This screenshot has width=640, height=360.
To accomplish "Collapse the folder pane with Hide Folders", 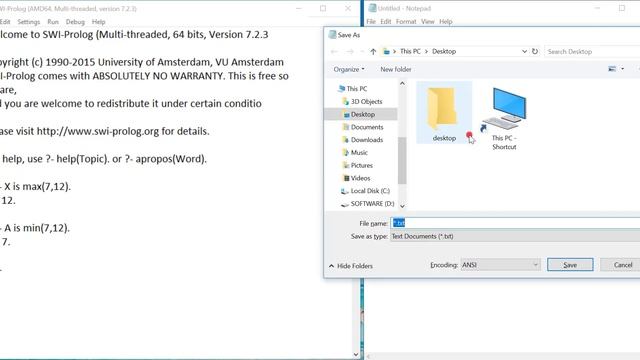I will (x=351, y=266).
